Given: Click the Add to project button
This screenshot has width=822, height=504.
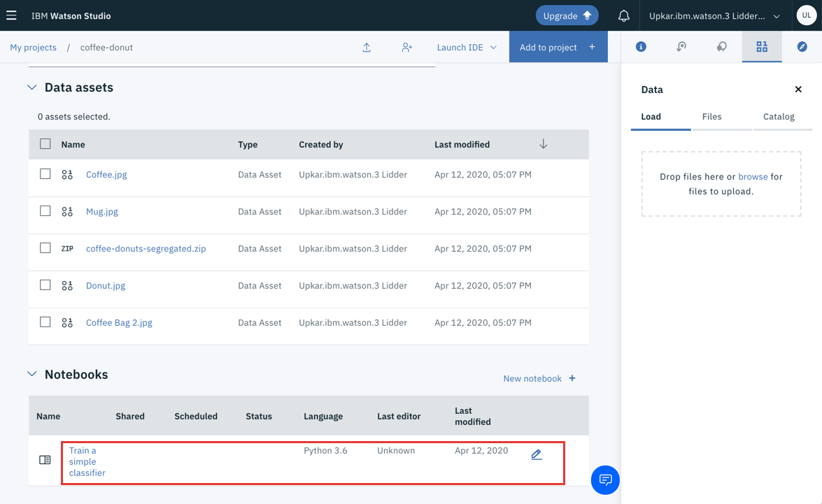Looking at the screenshot, I should (x=558, y=47).
